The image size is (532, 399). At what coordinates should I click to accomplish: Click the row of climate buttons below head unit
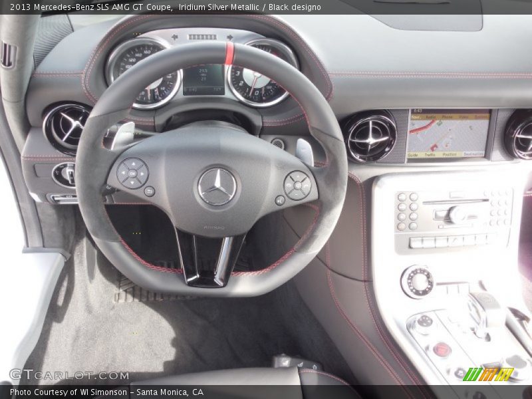pyautogui.click(x=452, y=241)
